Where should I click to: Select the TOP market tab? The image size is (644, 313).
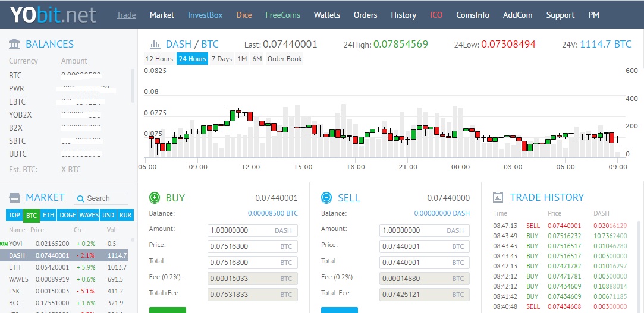[14, 216]
